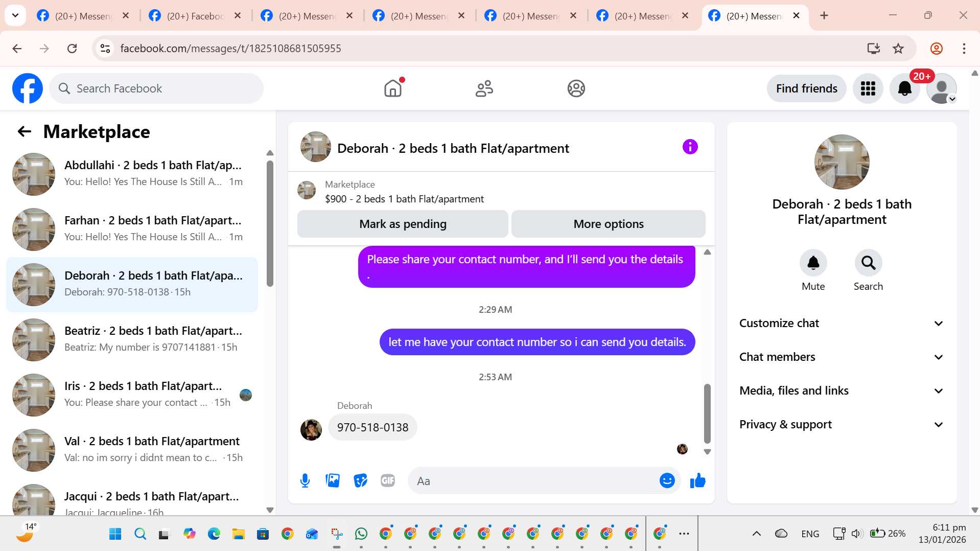Show hidden system tray icons

click(x=756, y=534)
